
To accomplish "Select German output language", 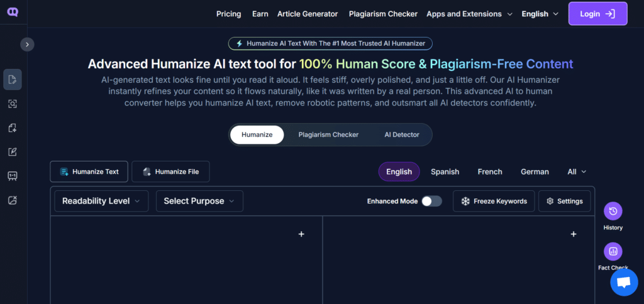I will point(535,172).
